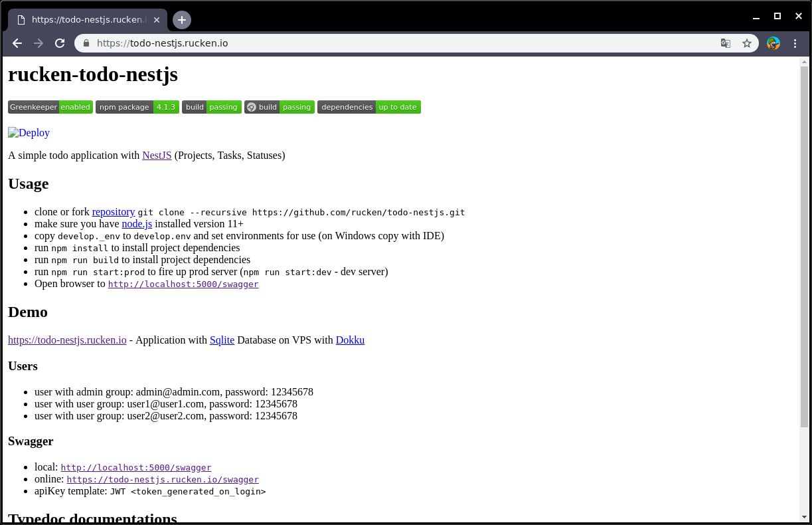View site security lock info
The height and width of the screenshot is (525, 812).
(86, 43)
